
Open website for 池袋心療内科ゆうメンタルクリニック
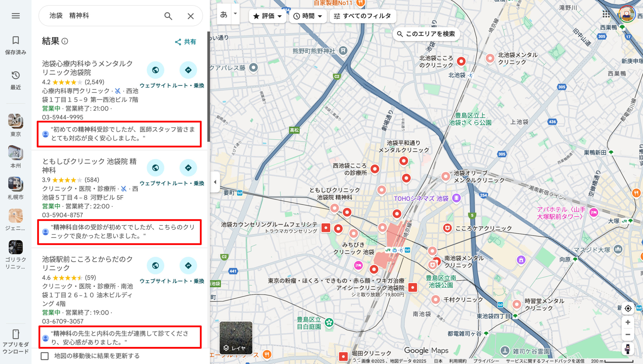pyautogui.click(x=155, y=70)
